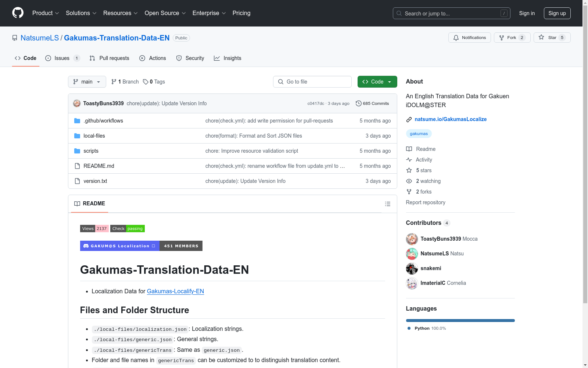Click the commit history clock icon
This screenshot has width=588, height=368.
pos(359,103)
